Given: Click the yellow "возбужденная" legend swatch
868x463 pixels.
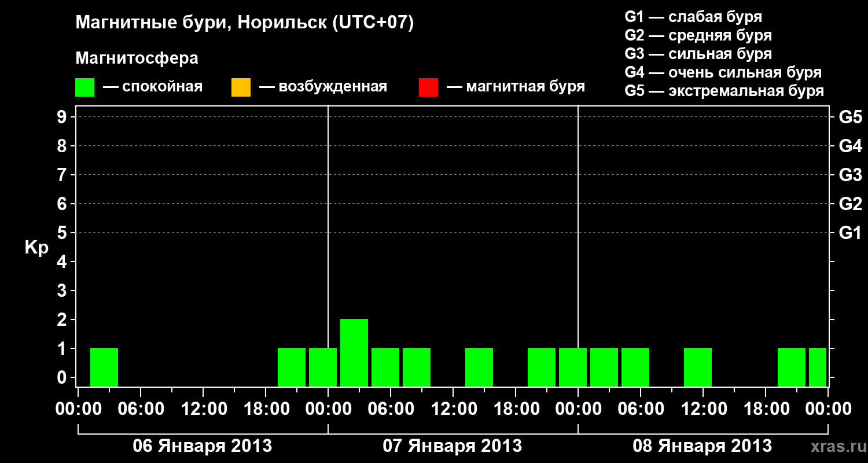Looking at the screenshot, I should (241, 87).
